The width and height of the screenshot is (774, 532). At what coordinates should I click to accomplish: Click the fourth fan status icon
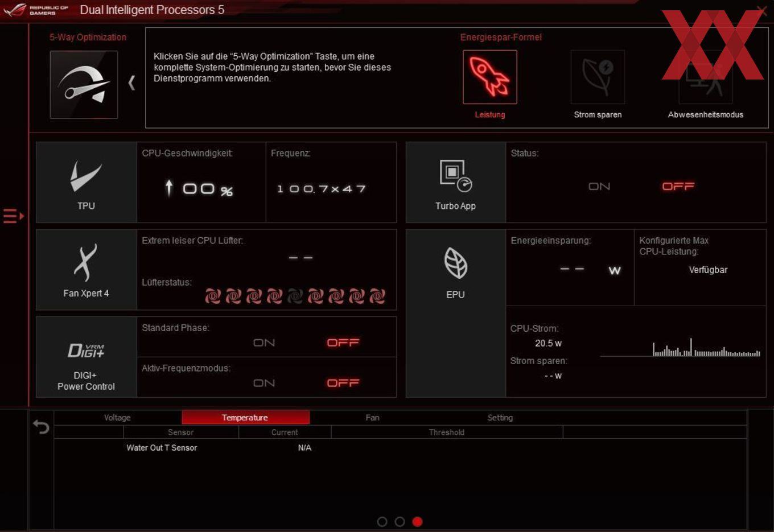pos(274,296)
